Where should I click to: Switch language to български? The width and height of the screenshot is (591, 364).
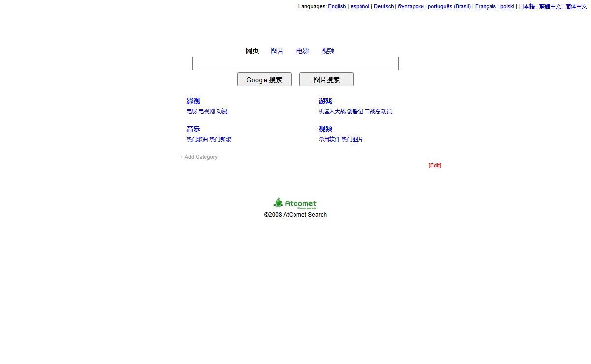pos(411,6)
